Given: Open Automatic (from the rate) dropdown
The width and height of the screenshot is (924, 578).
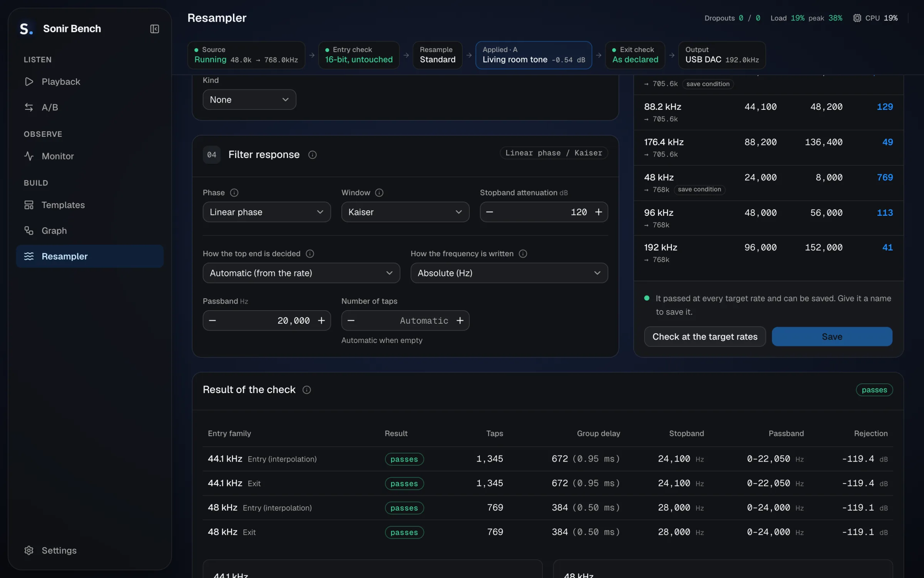Looking at the screenshot, I should [x=301, y=273].
